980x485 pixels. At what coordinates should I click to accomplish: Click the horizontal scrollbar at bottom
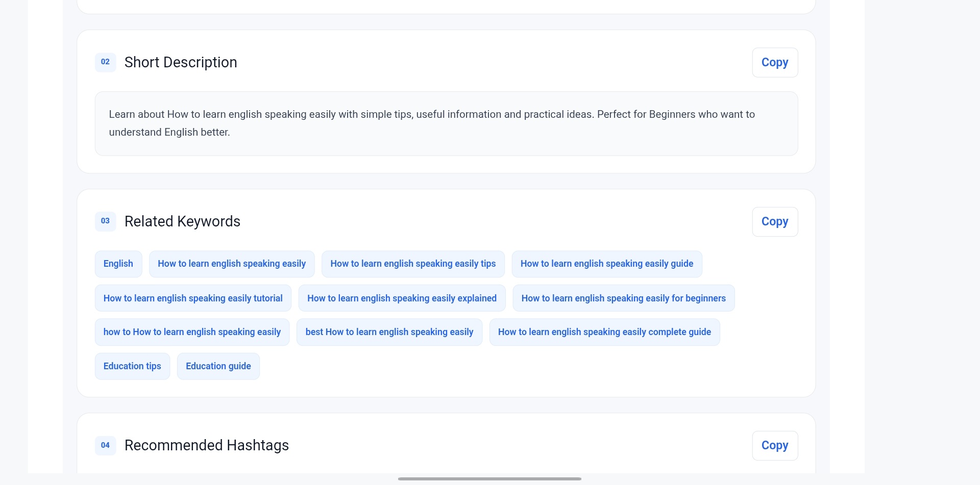tap(489, 479)
